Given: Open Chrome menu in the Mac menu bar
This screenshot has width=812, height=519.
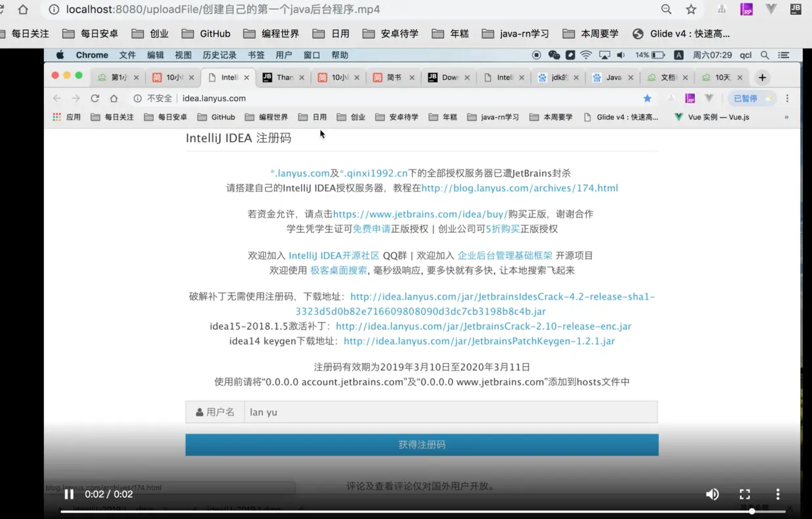Looking at the screenshot, I should click(x=92, y=55).
